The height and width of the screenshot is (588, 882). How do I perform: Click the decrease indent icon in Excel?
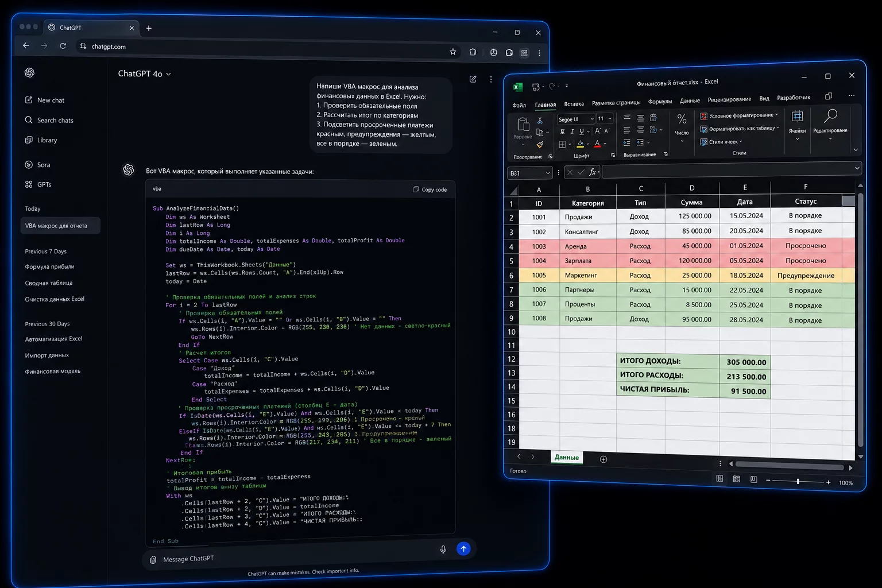[x=627, y=142]
